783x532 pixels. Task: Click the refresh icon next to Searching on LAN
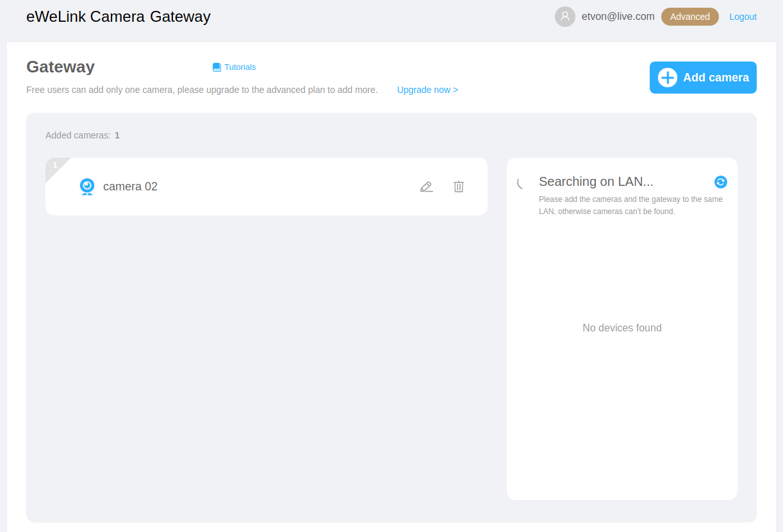coord(720,182)
